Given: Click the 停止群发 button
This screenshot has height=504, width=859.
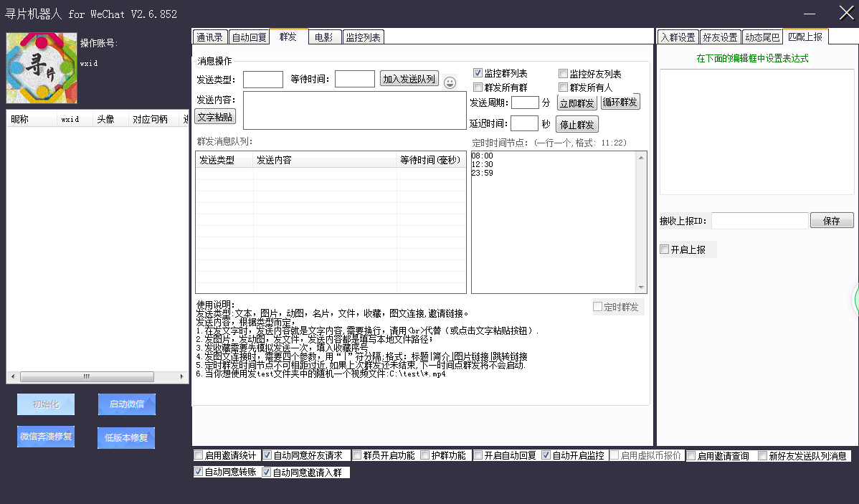Looking at the screenshot, I should coord(577,124).
